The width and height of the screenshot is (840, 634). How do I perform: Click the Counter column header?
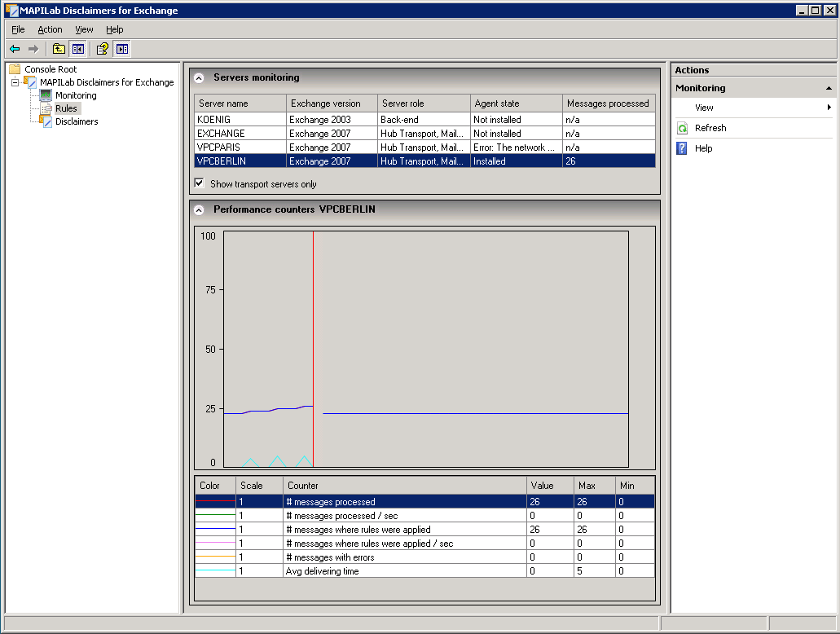pos(405,486)
